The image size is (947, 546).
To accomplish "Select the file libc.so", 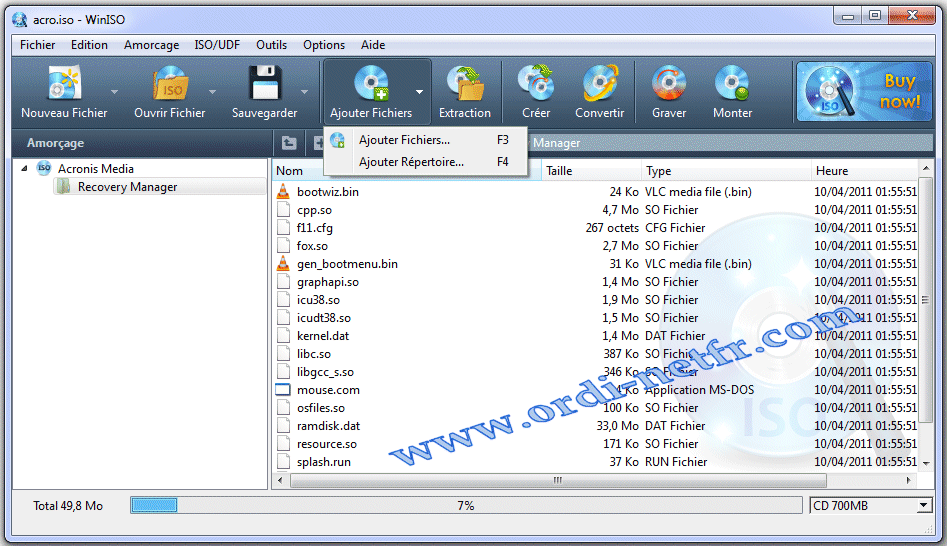I will click(314, 353).
